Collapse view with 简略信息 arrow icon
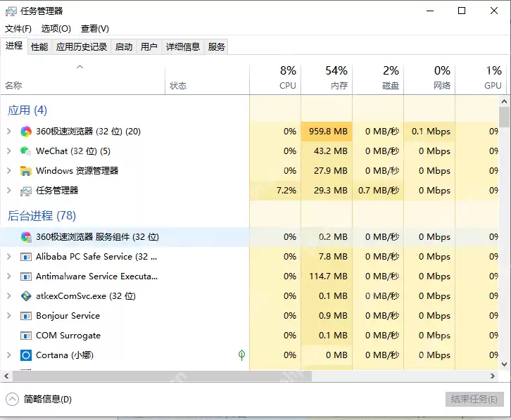 tap(13, 399)
